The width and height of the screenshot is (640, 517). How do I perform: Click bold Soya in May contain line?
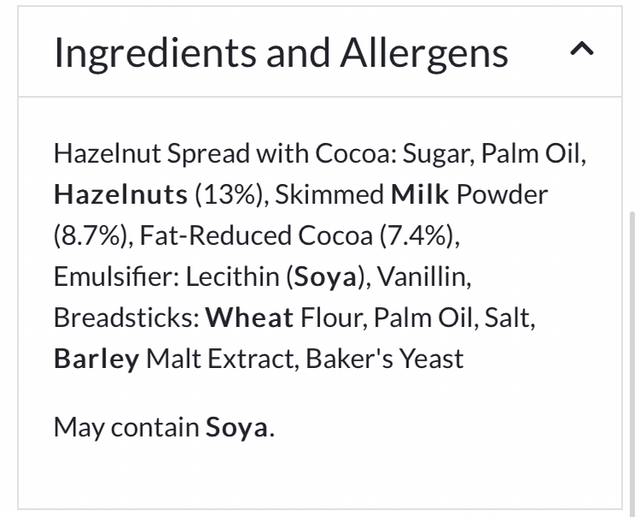(236, 427)
